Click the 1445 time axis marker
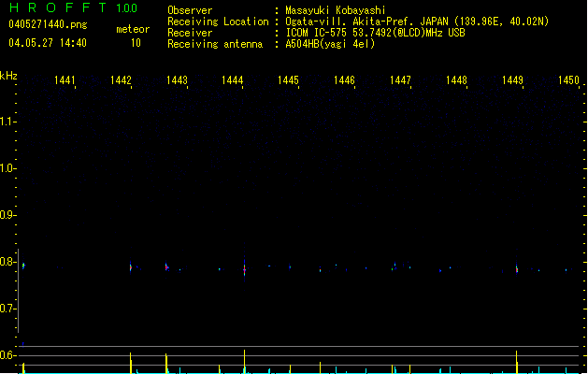Viewport: 588px width, 374px height. tap(288, 80)
